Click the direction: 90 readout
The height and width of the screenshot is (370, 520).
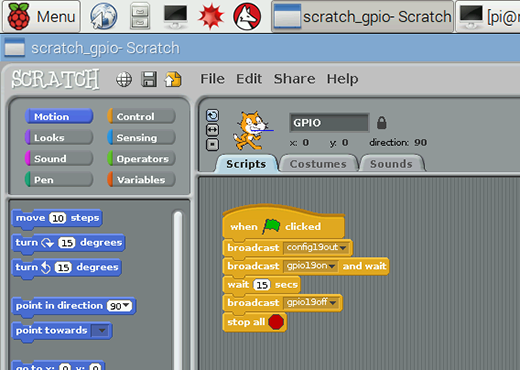coord(398,143)
